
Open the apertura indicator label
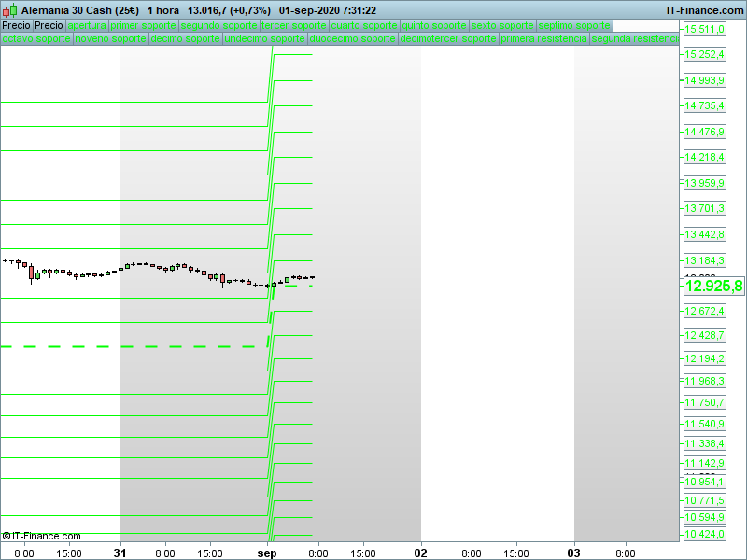87,25
